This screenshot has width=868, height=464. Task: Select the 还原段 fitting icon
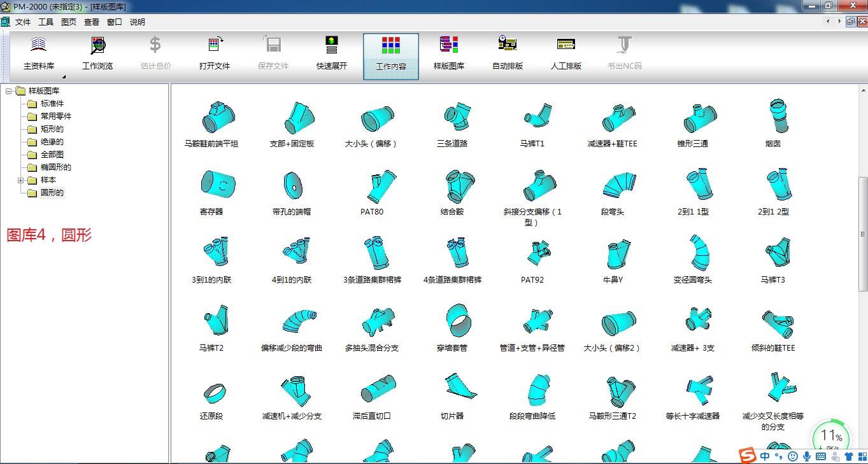(x=213, y=393)
